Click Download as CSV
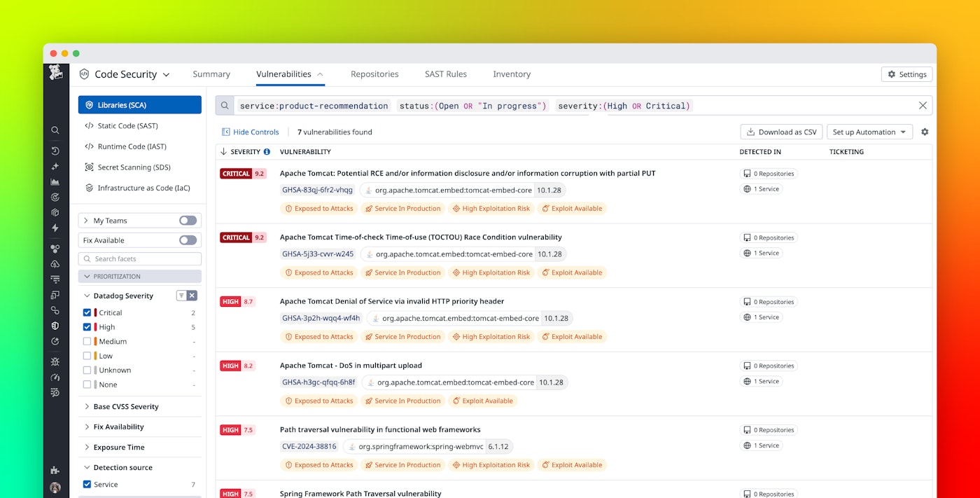This screenshot has height=498, width=980. [781, 132]
